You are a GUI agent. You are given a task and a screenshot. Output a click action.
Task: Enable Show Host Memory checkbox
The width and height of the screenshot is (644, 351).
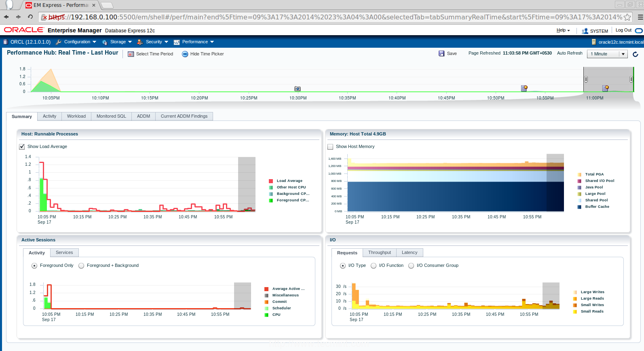pos(331,147)
